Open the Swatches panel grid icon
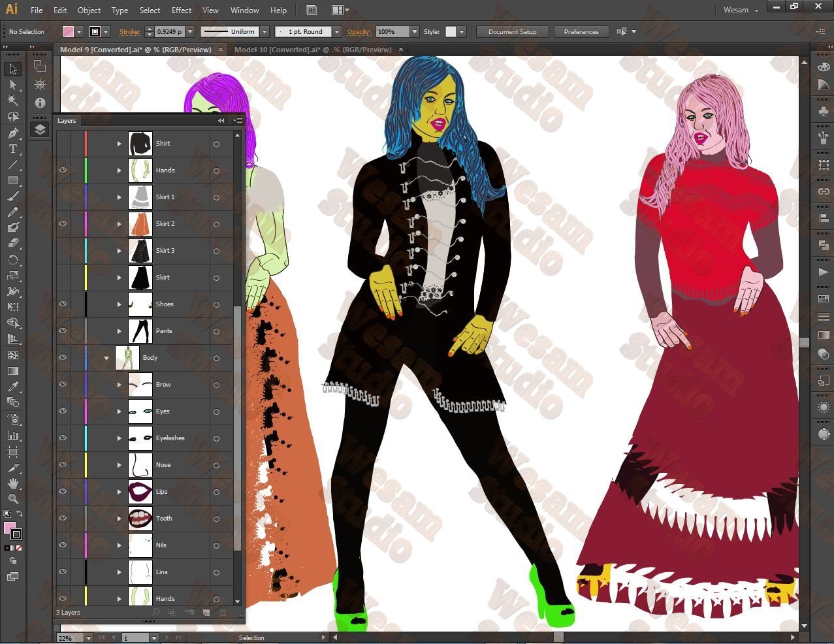Screen dimensions: 834x644 point(824,298)
